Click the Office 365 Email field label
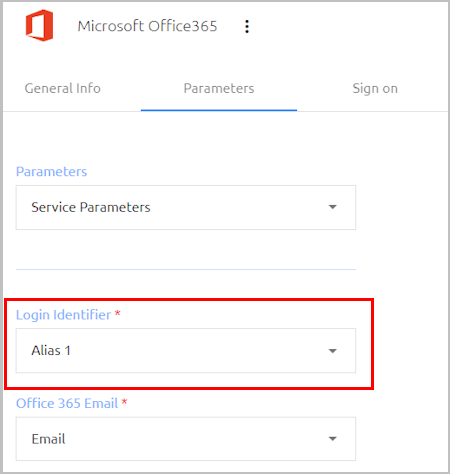 [67, 403]
